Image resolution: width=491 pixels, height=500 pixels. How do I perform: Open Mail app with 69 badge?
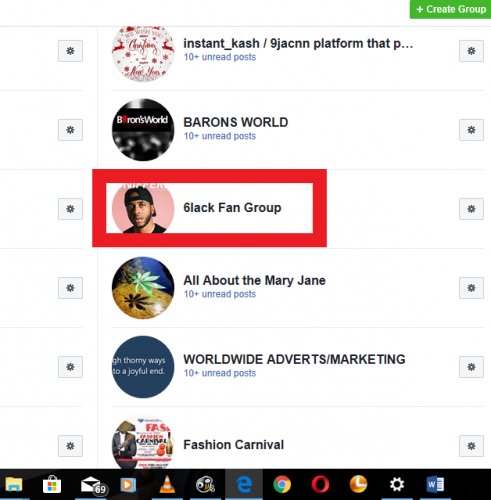pyautogui.click(x=93, y=485)
